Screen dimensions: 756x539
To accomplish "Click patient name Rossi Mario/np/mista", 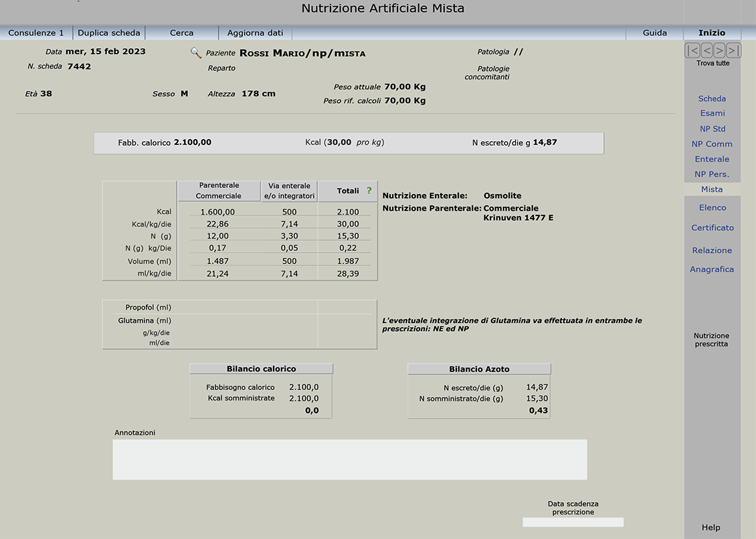I will coord(302,53).
